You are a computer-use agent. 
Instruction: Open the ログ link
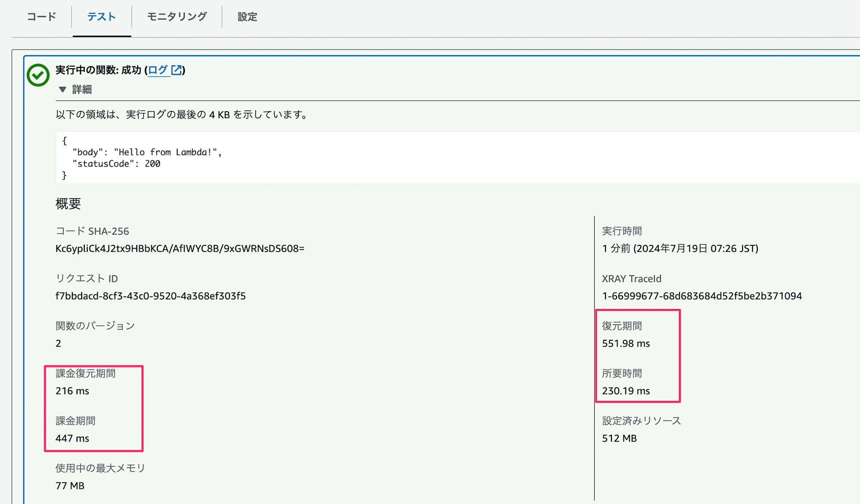point(158,70)
